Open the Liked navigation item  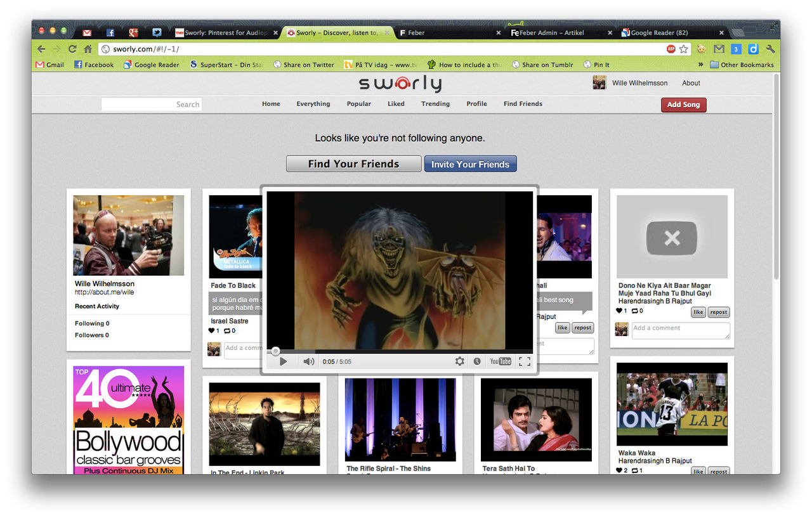396,104
